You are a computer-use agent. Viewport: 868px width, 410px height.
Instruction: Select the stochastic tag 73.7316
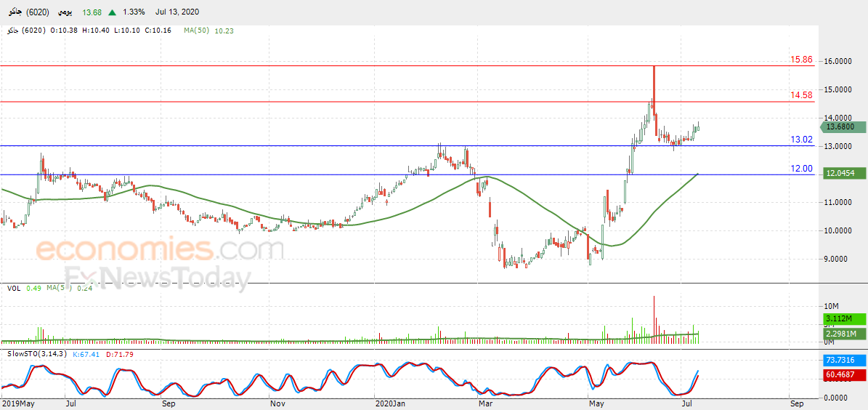point(845,360)
